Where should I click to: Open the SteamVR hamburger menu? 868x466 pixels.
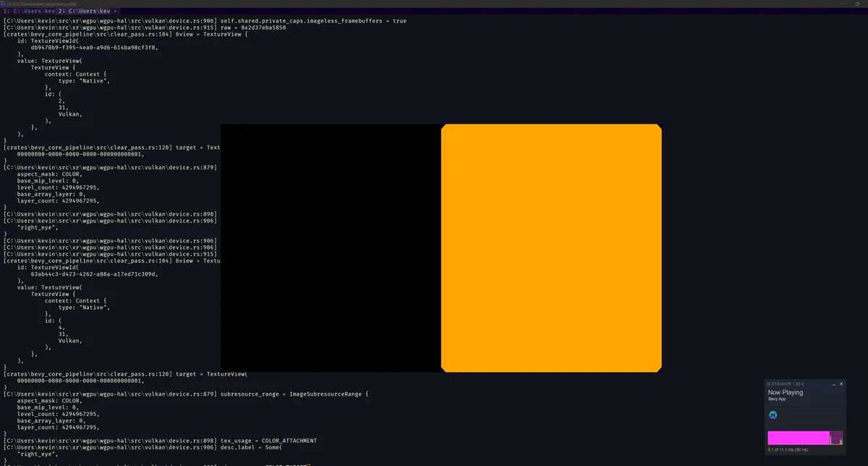(768, 384)
